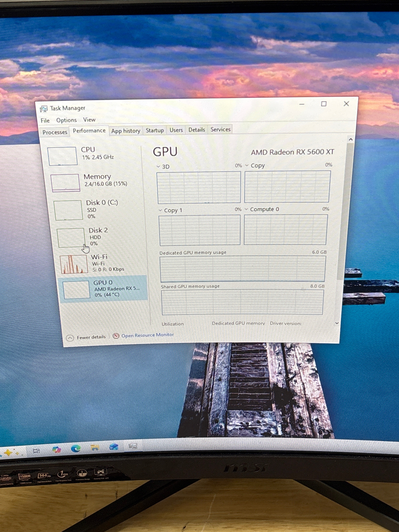Open the File menu

pyautogui.click(x=45, y=120)
